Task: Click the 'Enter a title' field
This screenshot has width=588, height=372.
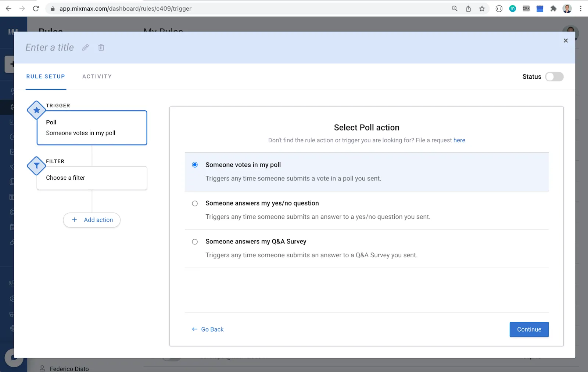Action: [50, 47]
